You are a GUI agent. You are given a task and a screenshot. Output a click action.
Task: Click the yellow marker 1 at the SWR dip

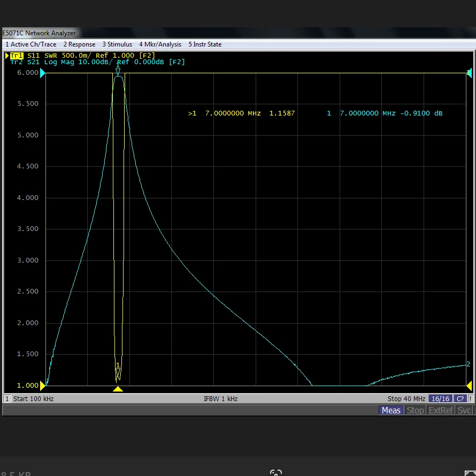118,372
